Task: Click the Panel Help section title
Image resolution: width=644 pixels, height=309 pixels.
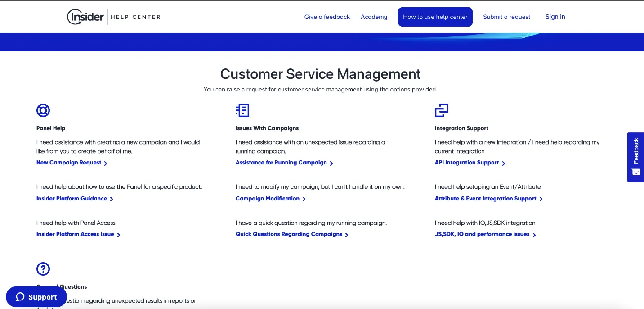Action: 51,128
